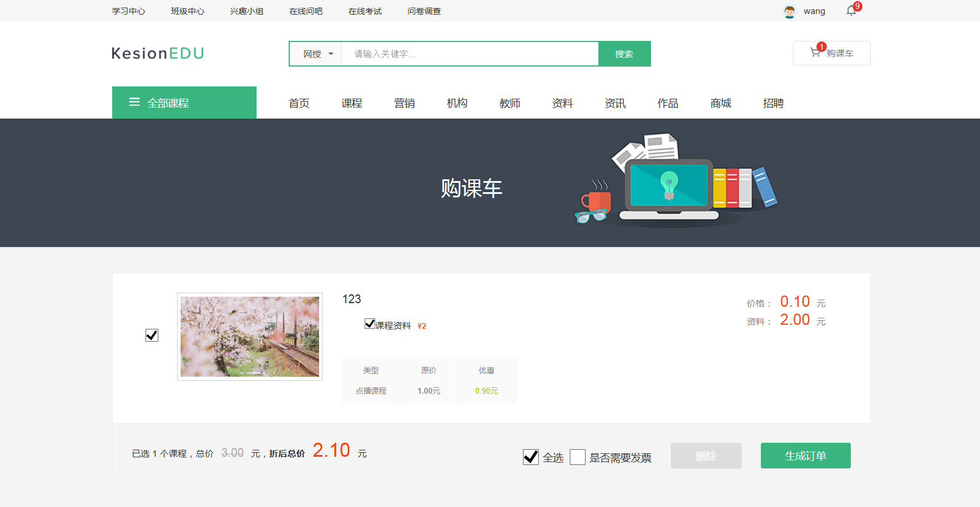The image size is (980, 507).
Task: Enable the 是否需要发票 checkbox
Action: tap(577, 457)
